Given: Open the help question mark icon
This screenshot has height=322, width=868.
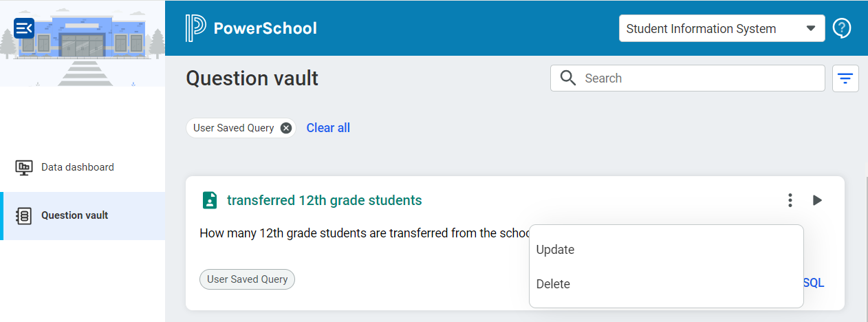Looking at the screenshot, I should point(842,28).
